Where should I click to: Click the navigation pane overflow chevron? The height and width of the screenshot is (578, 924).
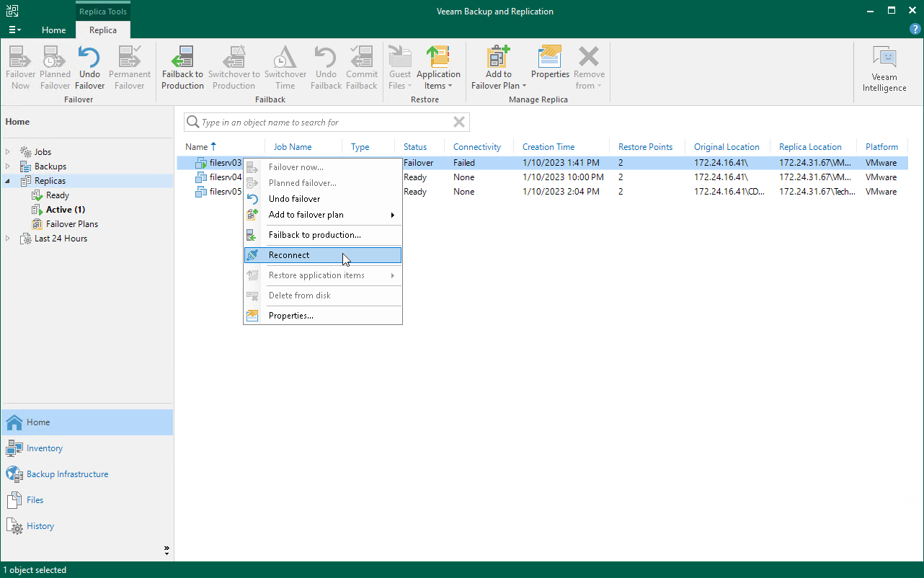pyautogui.click(x=166, y=551)
